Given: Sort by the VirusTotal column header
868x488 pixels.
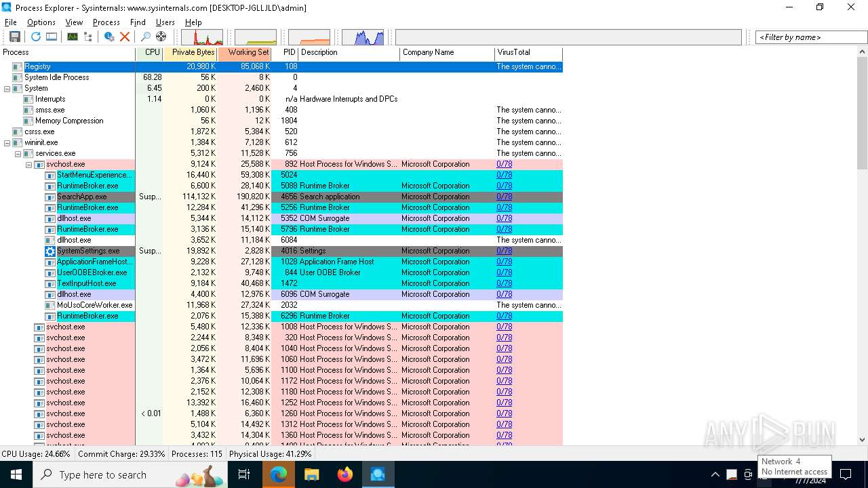Looking at the screenshot, I should (x=529, y=52).
